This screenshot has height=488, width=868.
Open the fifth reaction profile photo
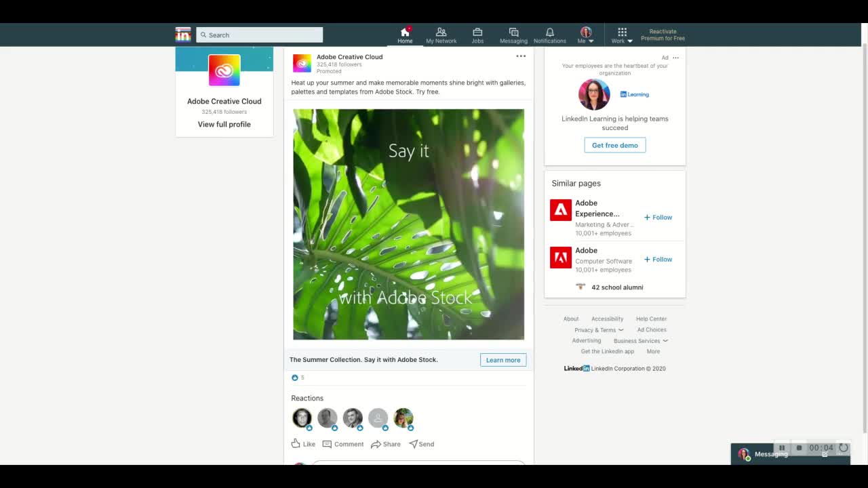tap(403, 418)
